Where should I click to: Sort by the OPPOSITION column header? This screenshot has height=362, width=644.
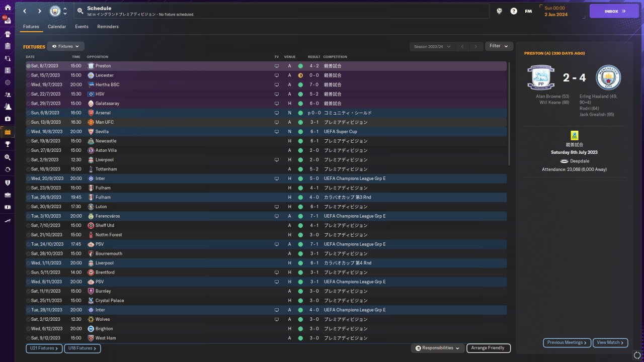[x=97, y=57]
